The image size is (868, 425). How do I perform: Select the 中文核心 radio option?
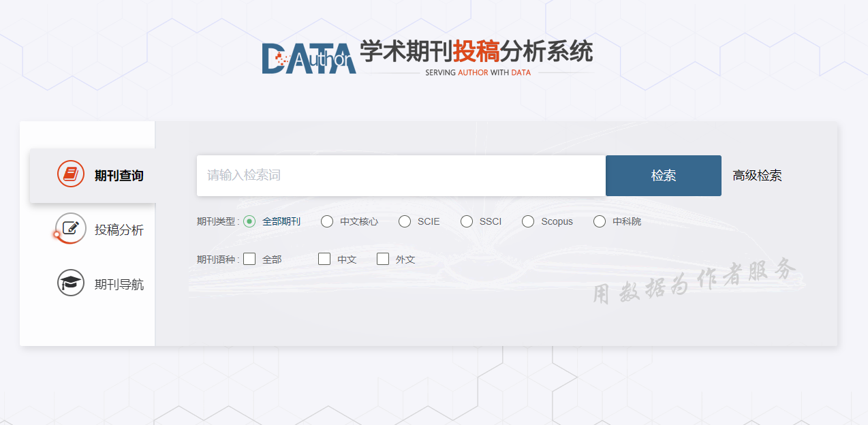click(327, 221)
